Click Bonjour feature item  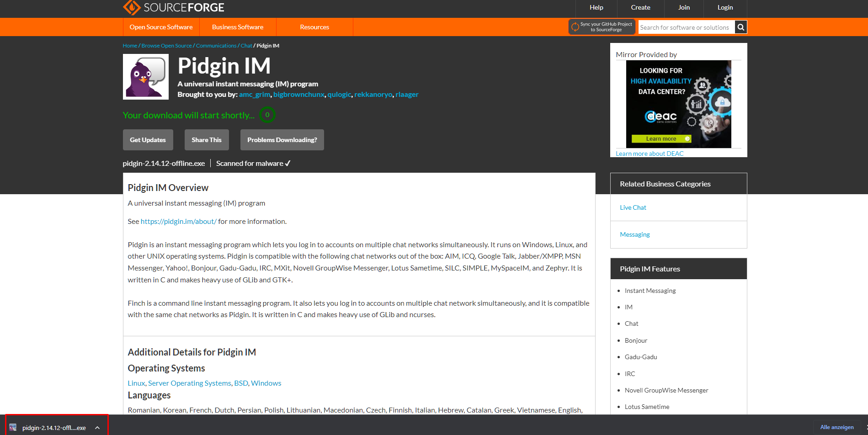tap(636, 340)
